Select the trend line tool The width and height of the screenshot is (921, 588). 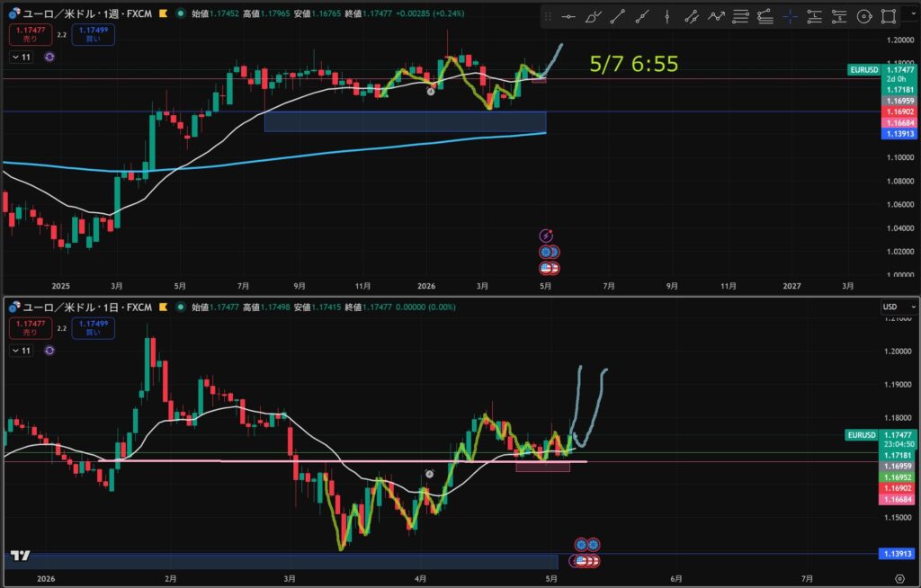[617, 17]
